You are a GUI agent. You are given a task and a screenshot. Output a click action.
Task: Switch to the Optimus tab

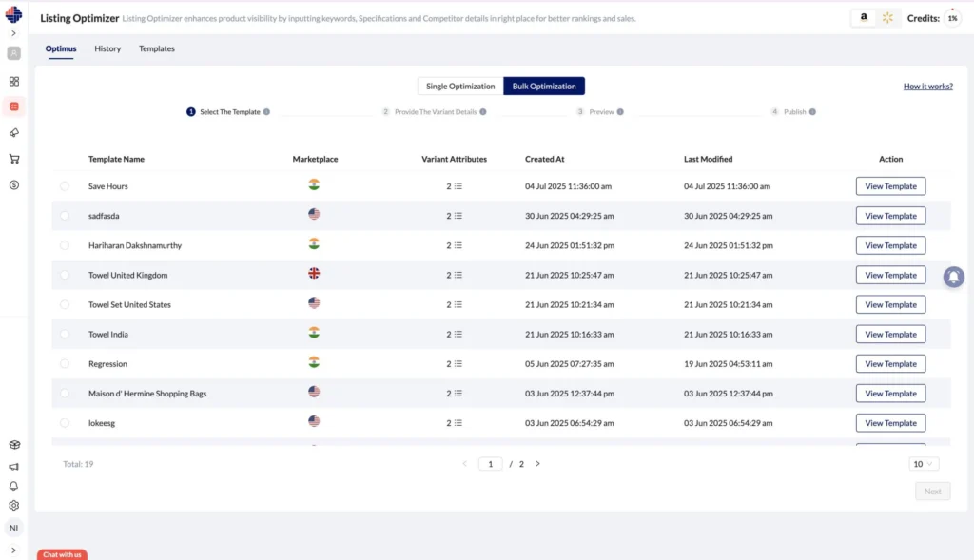click(x=61, y=48)
